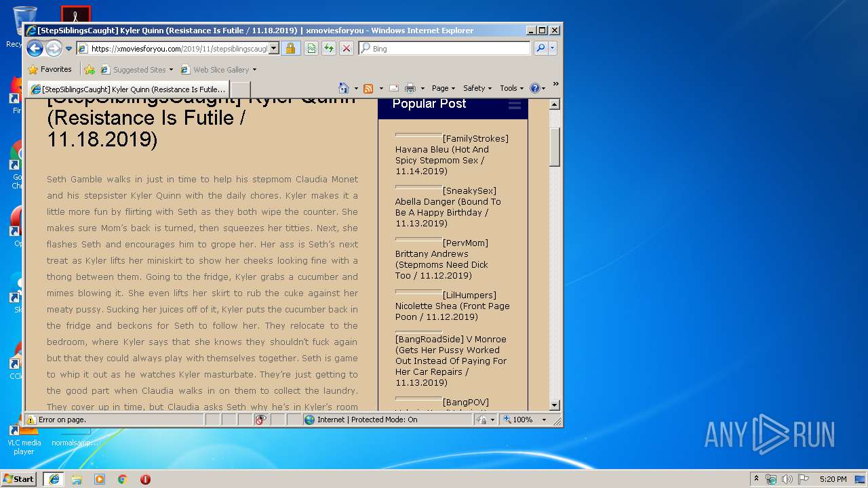868x488 pixels.
Task: Click the scrollbar down arrow
Action: [x=554, y=405]
